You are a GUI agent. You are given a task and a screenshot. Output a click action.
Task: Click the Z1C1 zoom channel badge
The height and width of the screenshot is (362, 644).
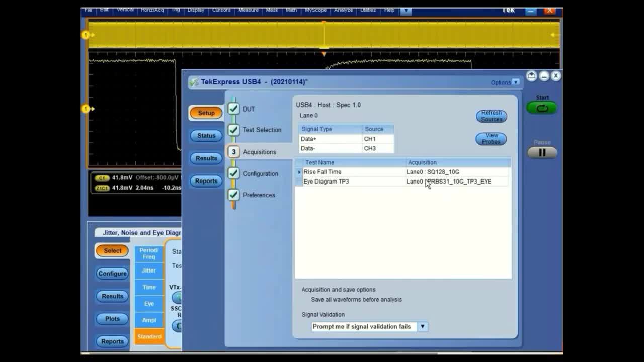(102, 188)
